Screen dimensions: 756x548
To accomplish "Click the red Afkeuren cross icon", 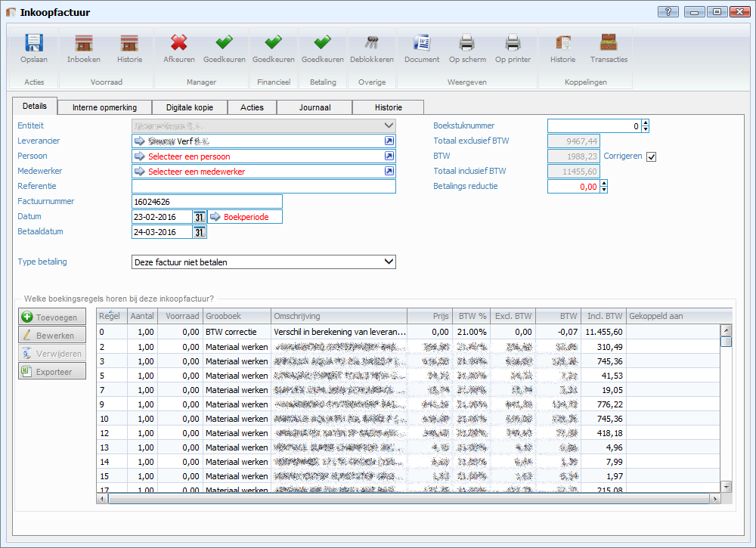I will coord(178,43).
